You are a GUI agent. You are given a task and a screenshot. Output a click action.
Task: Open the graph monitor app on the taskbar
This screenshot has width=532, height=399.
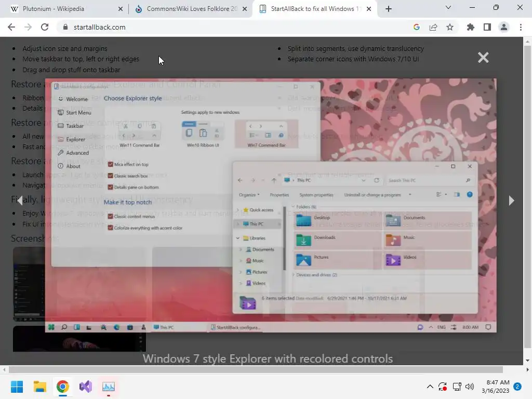tap(109, 387)
